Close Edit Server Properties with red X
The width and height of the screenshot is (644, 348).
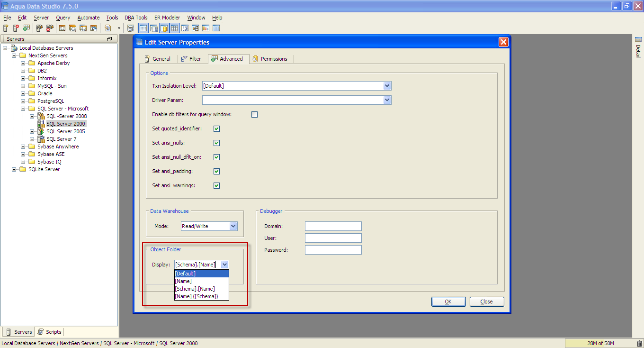pyautogui.click(x=503, y=42)
